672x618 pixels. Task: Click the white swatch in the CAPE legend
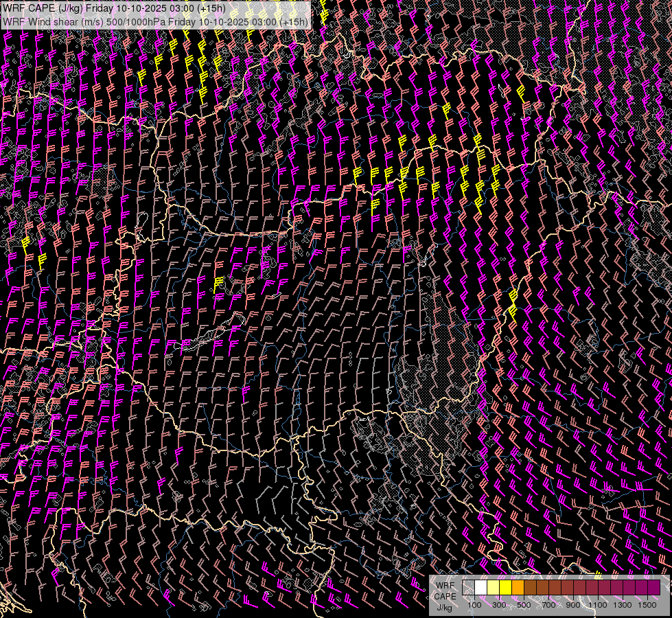pyautogui.click(x=480, y=587)
